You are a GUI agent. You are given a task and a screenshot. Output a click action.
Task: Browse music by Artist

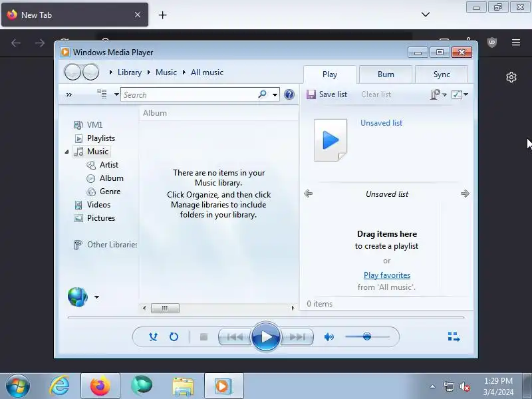click(102, 165)
